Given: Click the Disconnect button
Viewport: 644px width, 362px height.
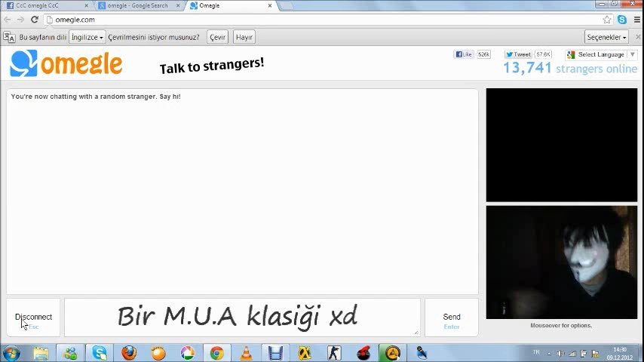Looking at the screenshot, I should [33, 318].
